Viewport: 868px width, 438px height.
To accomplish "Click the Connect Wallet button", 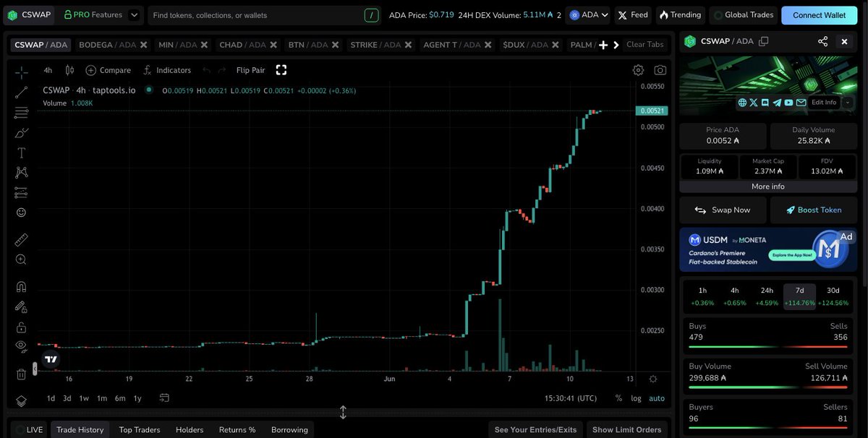I will click(819, 14).
